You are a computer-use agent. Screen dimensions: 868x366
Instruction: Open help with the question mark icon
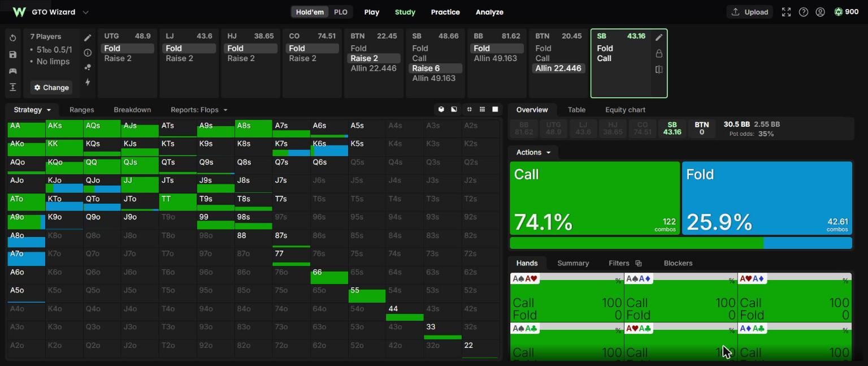pyautogui.click(x=803, y=12)
